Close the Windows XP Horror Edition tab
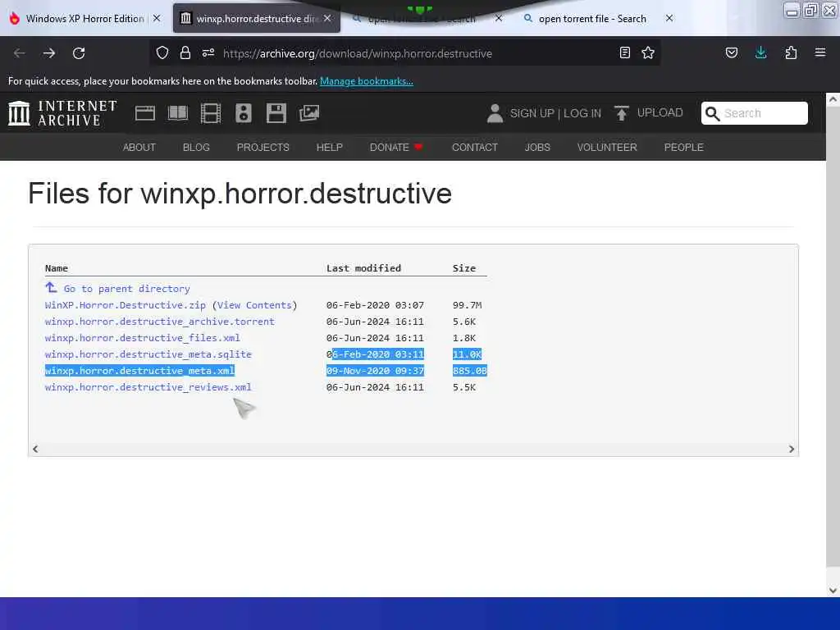The image size is (840, 630). pyautogui.click(x=157, y=18)
